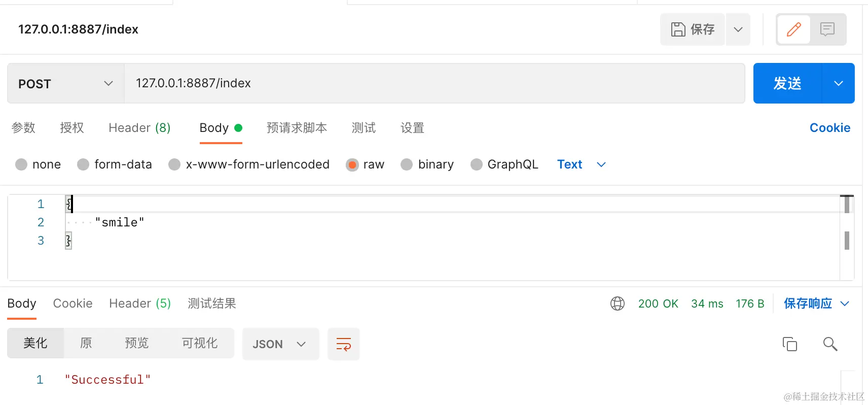Screen dimensions: 868x405
Task: Select the form-data body type
Action: pyautogui.click(x=115, y=164)
